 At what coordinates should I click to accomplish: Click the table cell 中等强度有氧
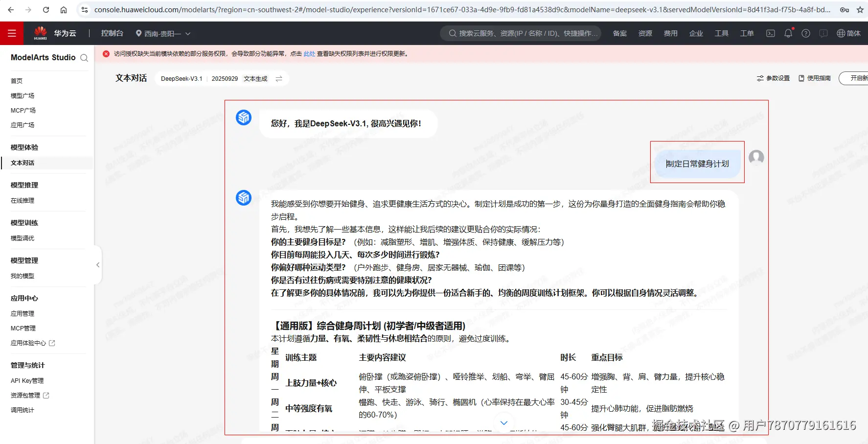pos(309,408)
